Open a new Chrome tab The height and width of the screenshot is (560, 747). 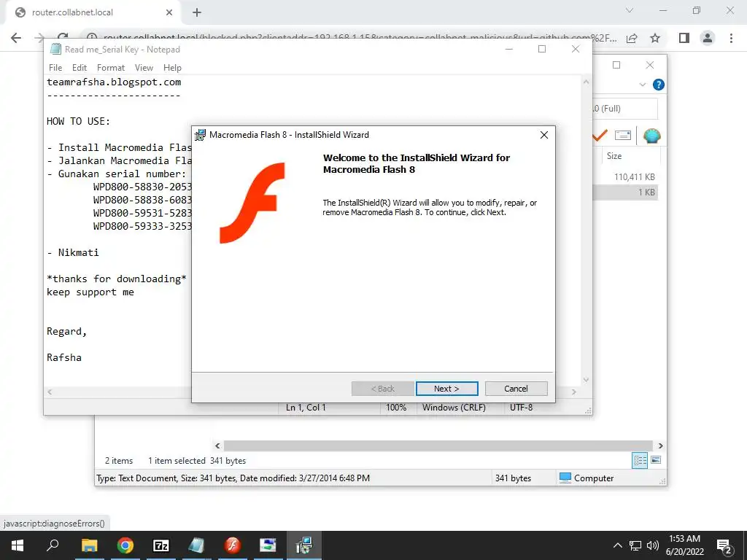click(x=197, y=12)
